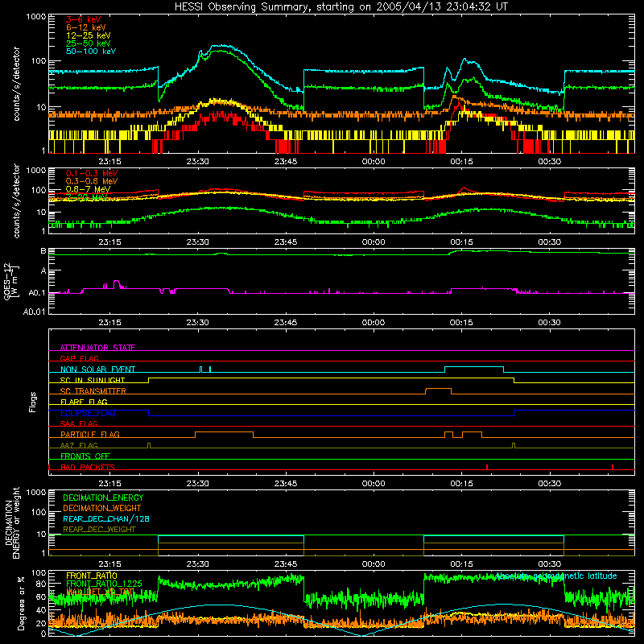Click the 0.3-0.8 MeV legend label
Image resolution: width=644 pixels, height=644 pixels.
coord(91,181)
